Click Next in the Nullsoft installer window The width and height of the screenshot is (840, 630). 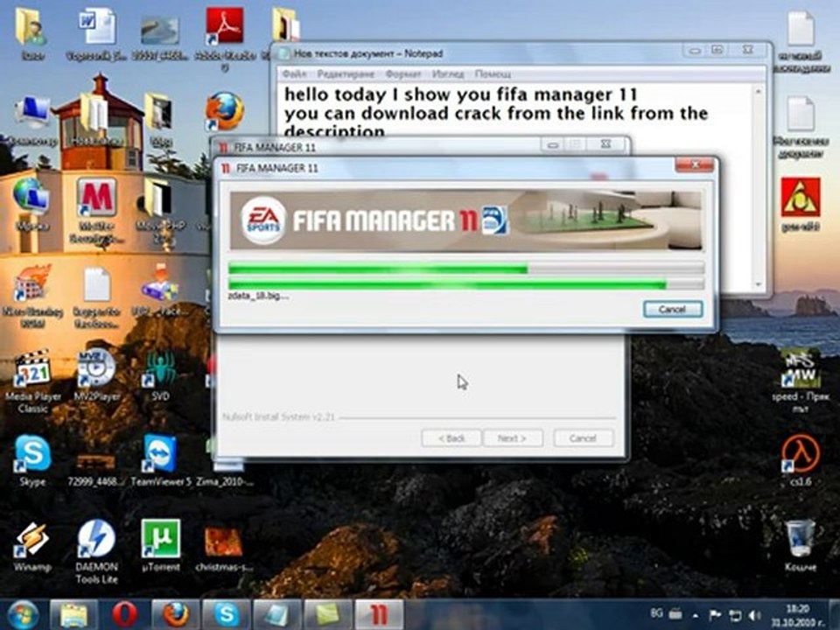[x=512, y=437]
